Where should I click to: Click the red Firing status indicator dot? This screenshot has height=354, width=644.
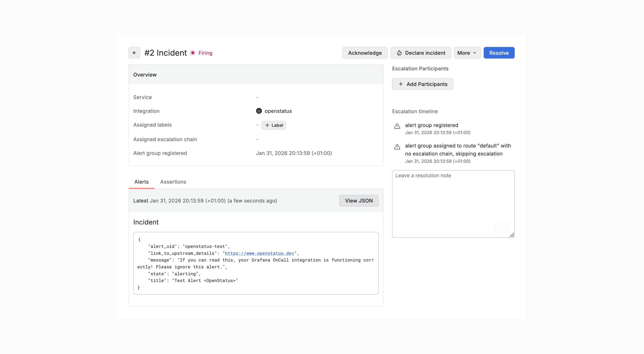coord(193,53)
